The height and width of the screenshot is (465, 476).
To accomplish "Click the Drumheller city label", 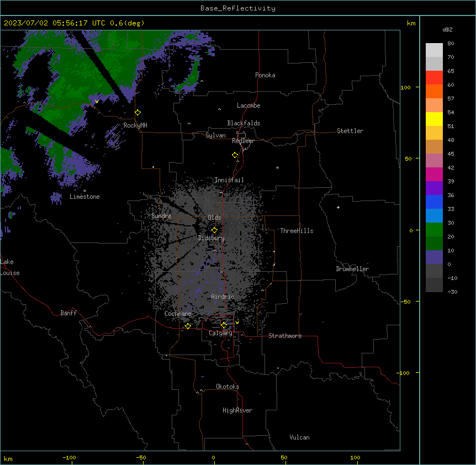I will 352,269.
